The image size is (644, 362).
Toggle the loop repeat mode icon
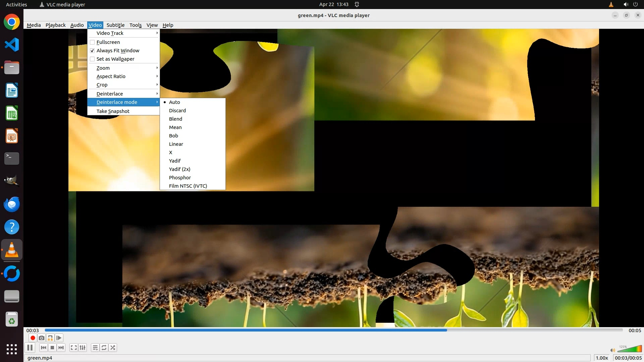tap(104, 348)
